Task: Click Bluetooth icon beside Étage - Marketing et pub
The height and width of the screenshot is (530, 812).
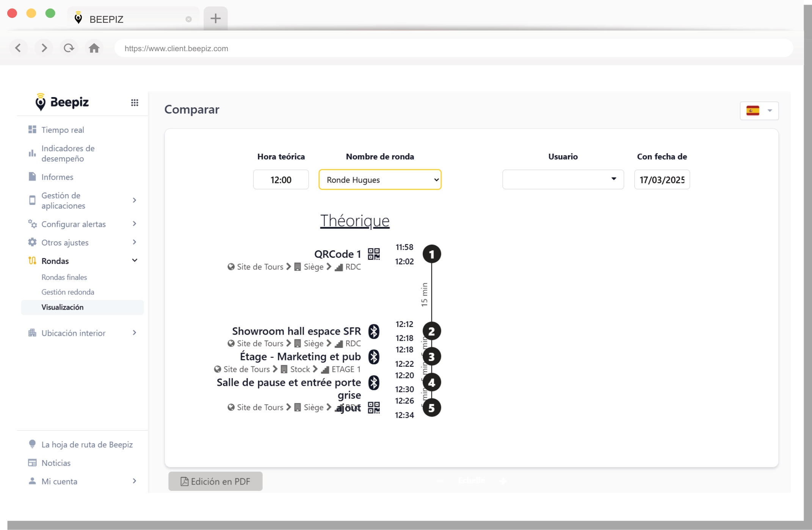Action: tap(374, 357)
